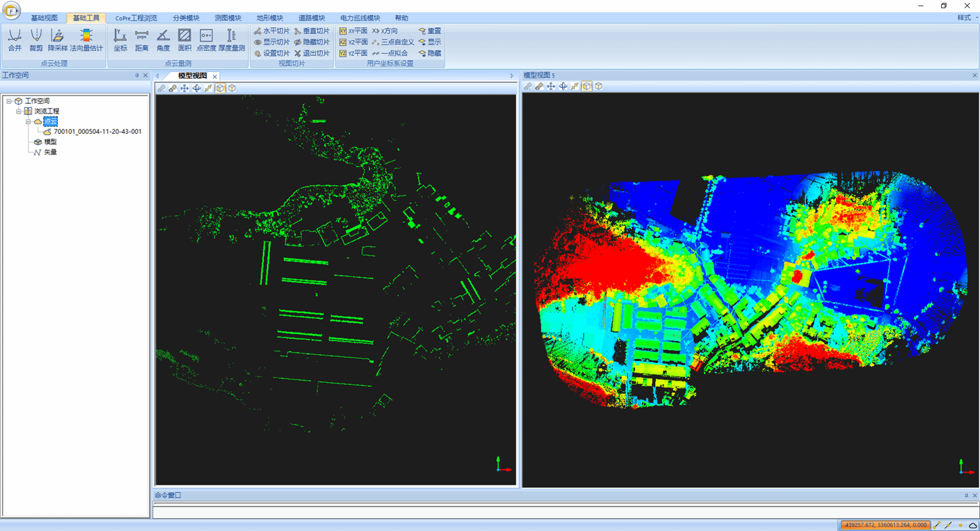Pin the 工作空间 panel

(x=137, y=75)
